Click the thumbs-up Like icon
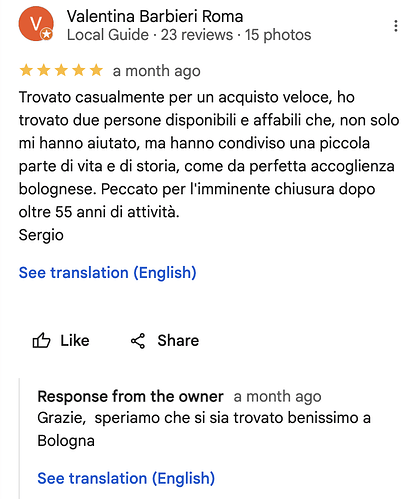The width and height of the screenshot is (420, 499). coord(41,341)
